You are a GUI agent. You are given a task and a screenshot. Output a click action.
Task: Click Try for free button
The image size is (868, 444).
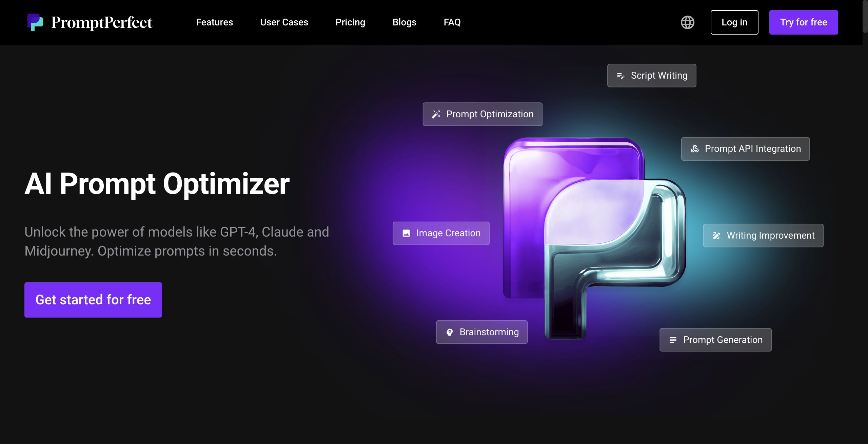(x=803, y=22)
